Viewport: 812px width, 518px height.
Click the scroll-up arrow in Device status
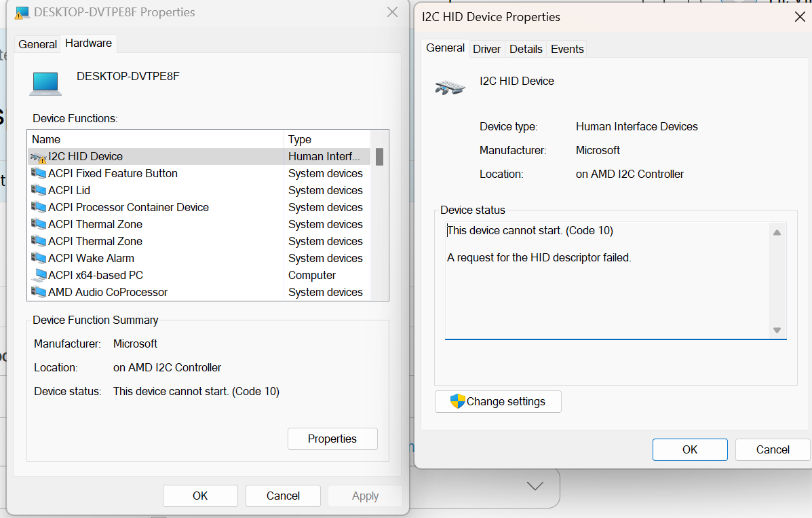click(x=777, y=232)
